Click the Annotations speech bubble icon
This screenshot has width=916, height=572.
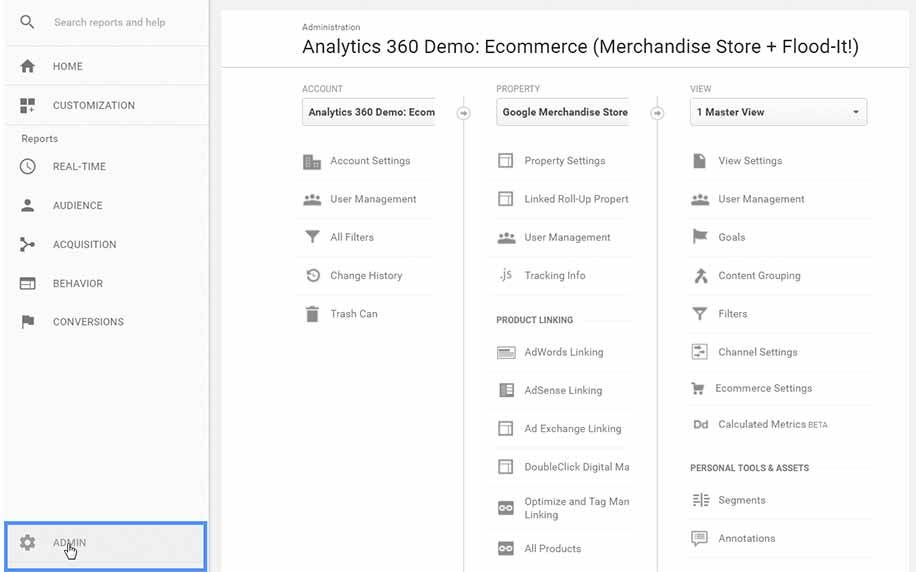click(699, 538)
